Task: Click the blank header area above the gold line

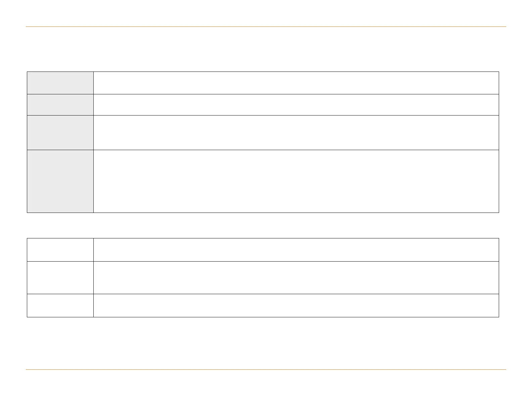Action: coord(266,13)
